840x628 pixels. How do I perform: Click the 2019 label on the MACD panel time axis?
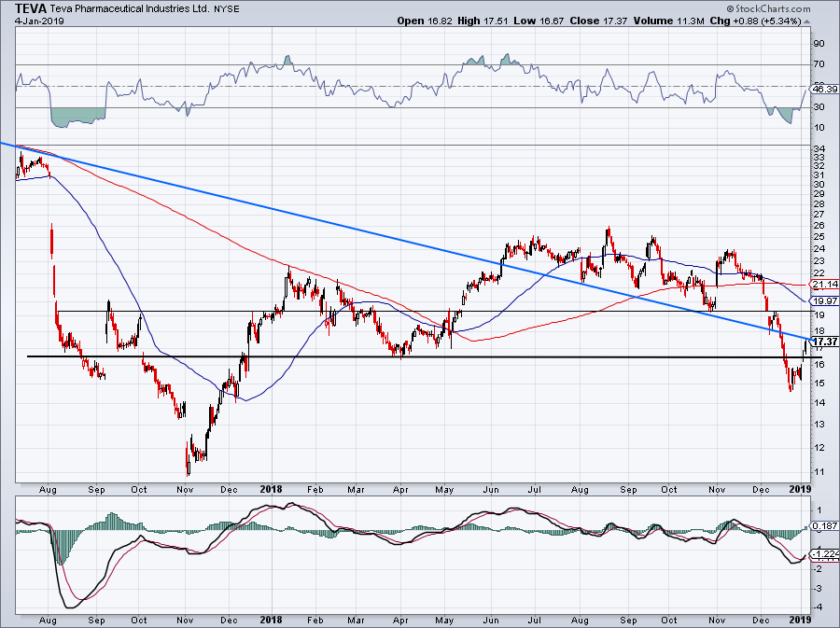pyautogui.click(x=801, y=621)
